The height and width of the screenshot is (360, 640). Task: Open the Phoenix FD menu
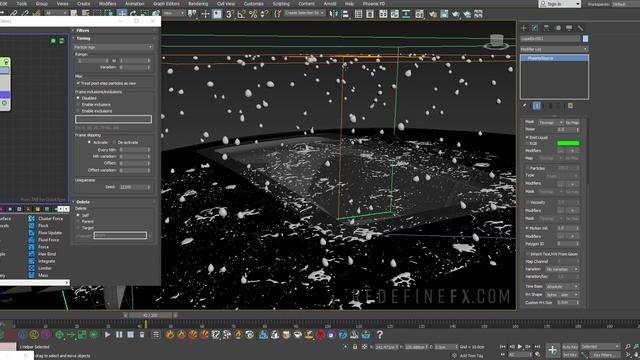373,3
